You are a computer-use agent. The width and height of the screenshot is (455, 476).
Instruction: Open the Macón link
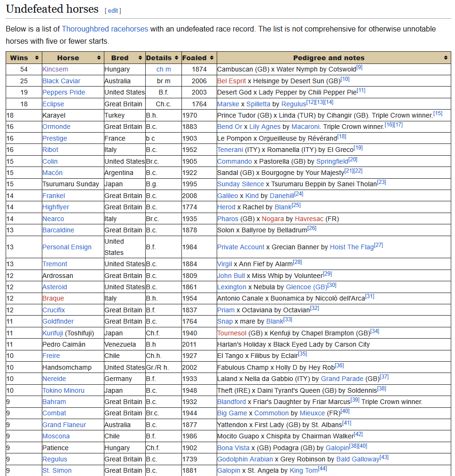coord(53,173)
